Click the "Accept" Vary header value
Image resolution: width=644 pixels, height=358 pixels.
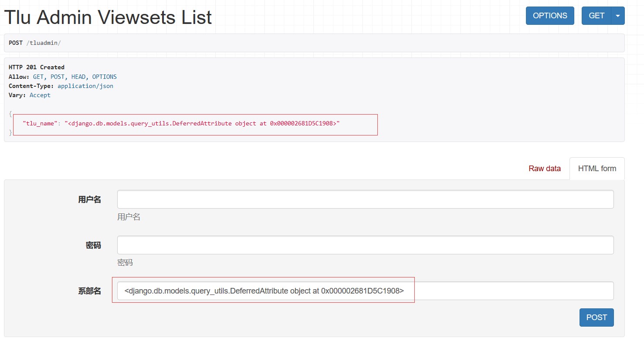[40, 95]
